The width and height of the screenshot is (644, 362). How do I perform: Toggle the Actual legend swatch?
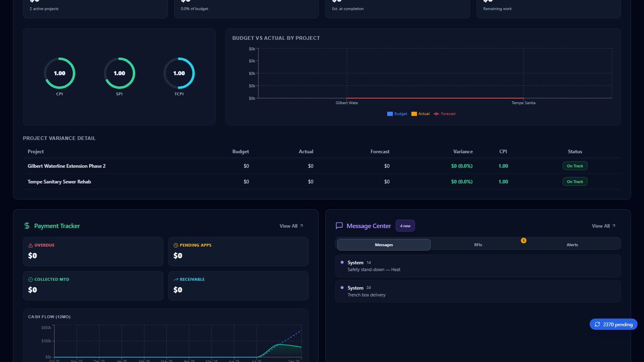pyautogui.click(x=414, y=114)
